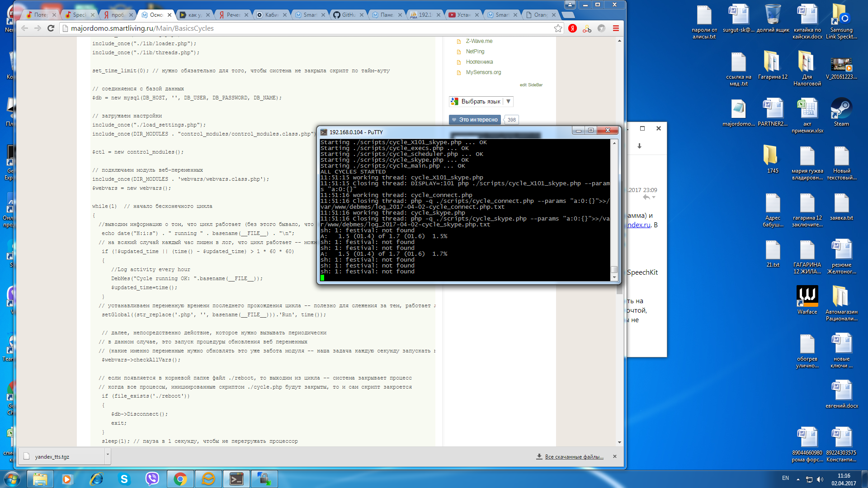Toggle EN keyboard language indicator
868x488 pixels.
[x=785, y=478]
